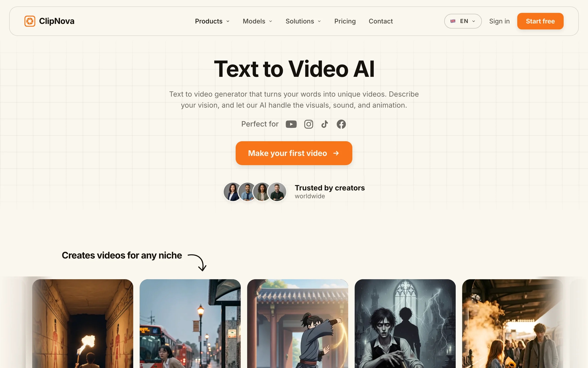The height and width of the screenshot is (368, 588).
Task: Click the ClipNova logo icon
Action: tap(30, 21)
